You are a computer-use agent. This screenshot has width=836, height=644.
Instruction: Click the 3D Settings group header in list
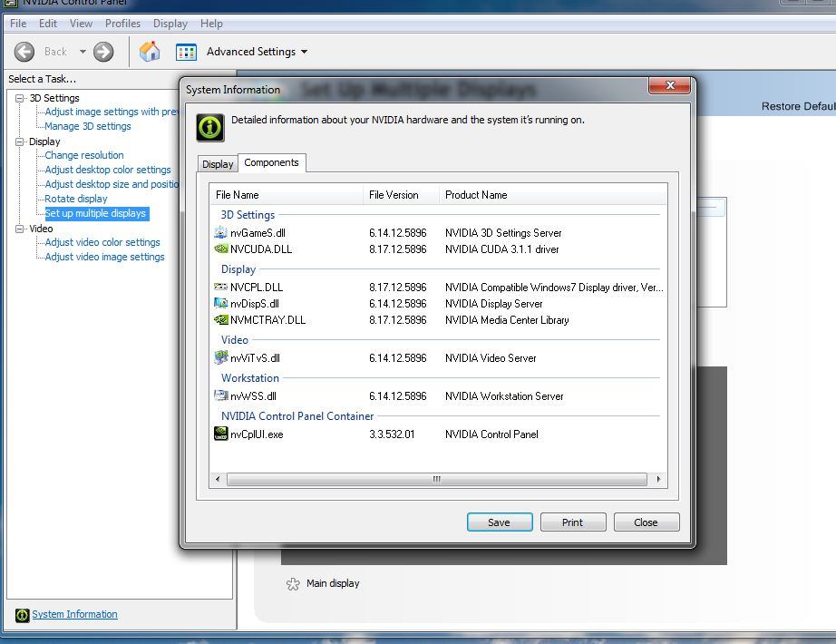pos(248,215)
